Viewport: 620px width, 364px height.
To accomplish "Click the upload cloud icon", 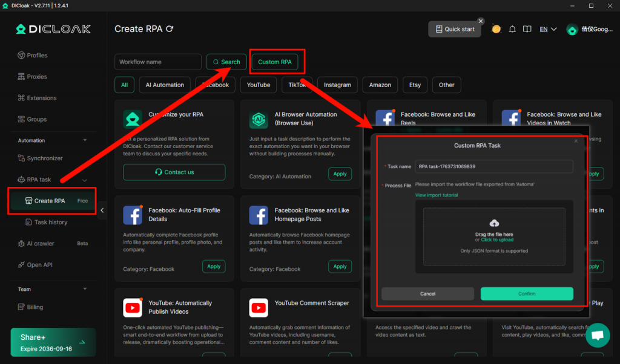I will pyautogui.click(x=493, y=224).
